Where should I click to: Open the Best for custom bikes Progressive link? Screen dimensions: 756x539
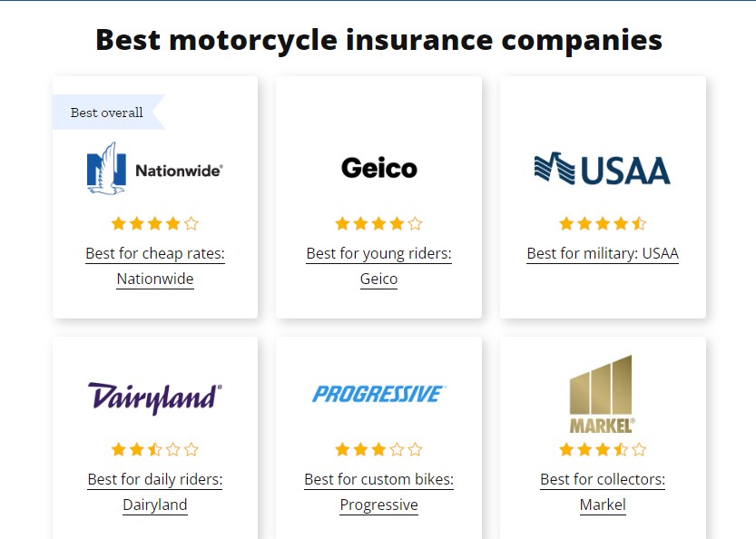tap(378, 492)
